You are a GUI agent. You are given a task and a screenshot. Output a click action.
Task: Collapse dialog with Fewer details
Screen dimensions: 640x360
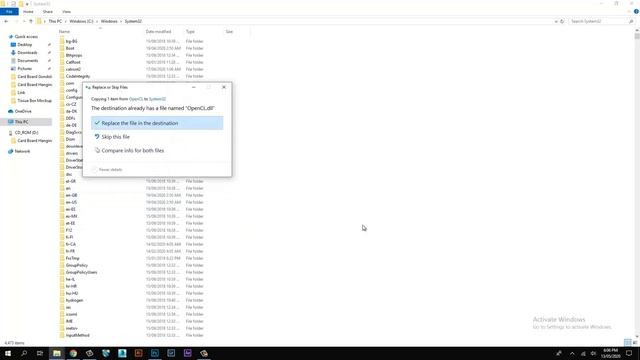tap(107, 169)
